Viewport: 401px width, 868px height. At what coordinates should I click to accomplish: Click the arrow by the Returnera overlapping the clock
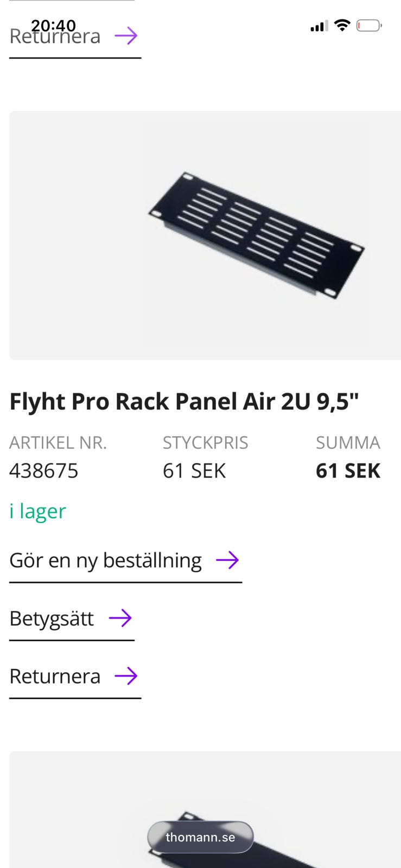pyautogui.click(x=126, y=36)
